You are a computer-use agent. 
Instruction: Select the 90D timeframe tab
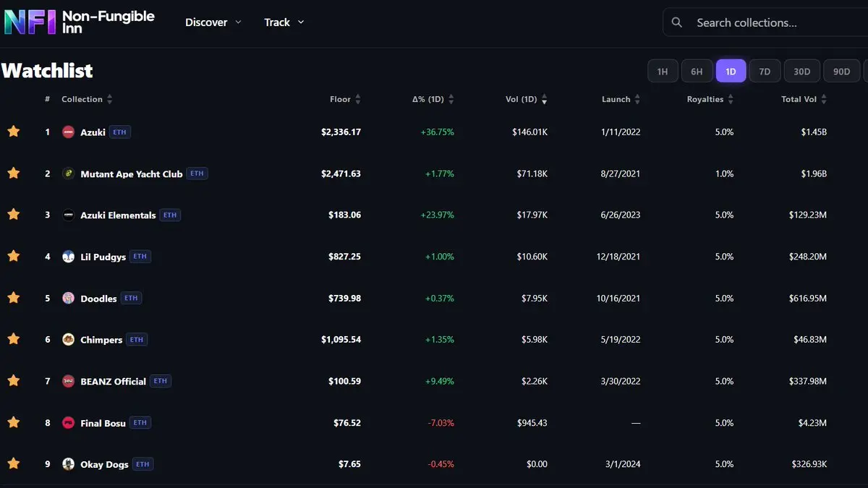842,71
